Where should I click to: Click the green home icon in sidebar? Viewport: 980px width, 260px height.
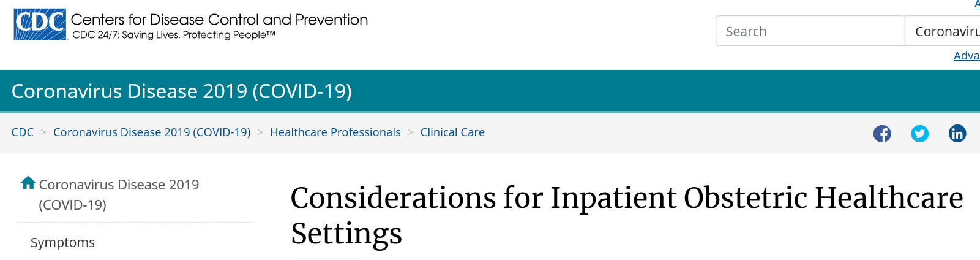click(x=28, y=183)
